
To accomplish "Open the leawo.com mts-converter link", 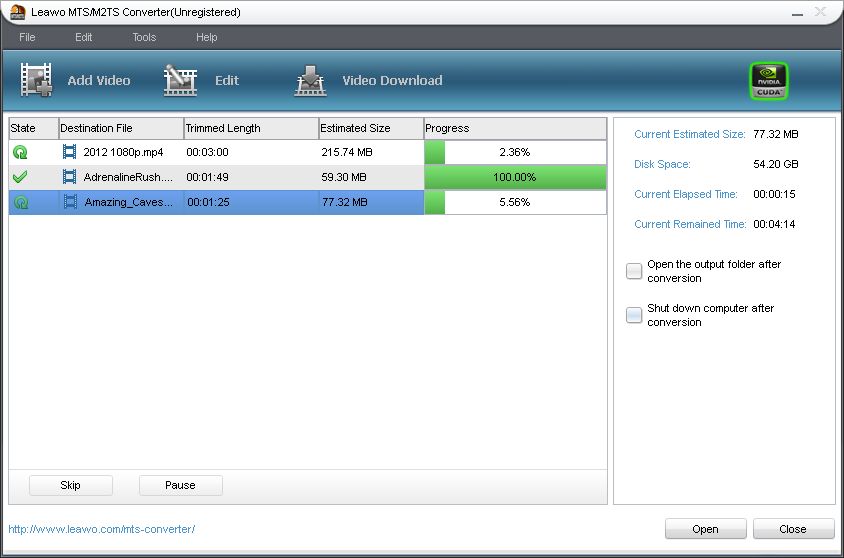I will click(x=102, y=529).
